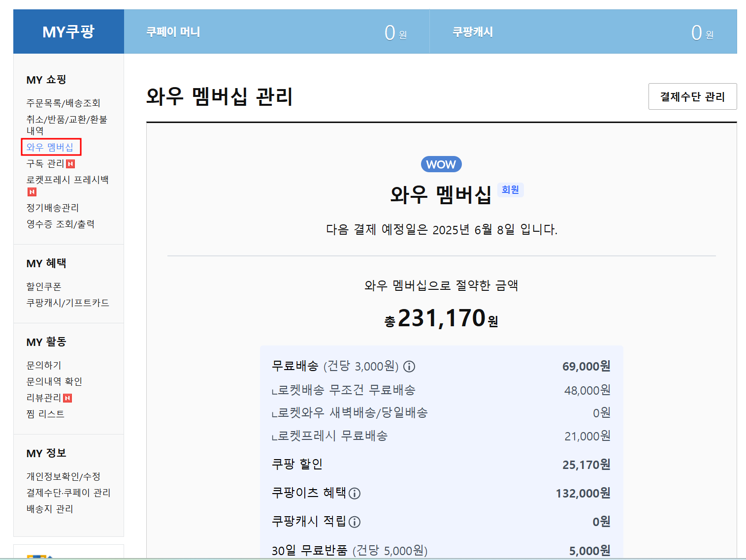Click 로켓와우 새벽배송/당일배송 row text
The width and height of the screenshot is (746, 560).
coord(350,413)
